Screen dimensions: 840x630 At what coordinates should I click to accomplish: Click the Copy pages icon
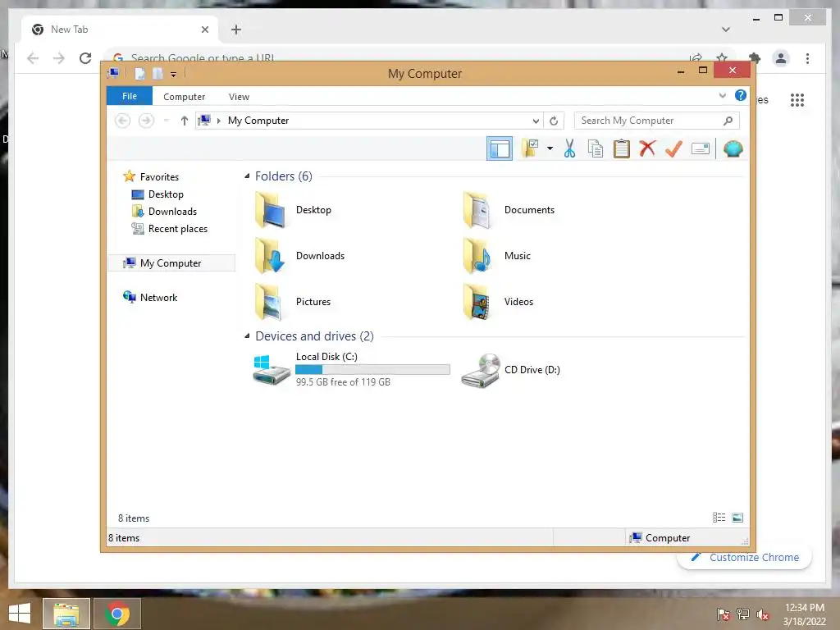click(x=596, y=148)
